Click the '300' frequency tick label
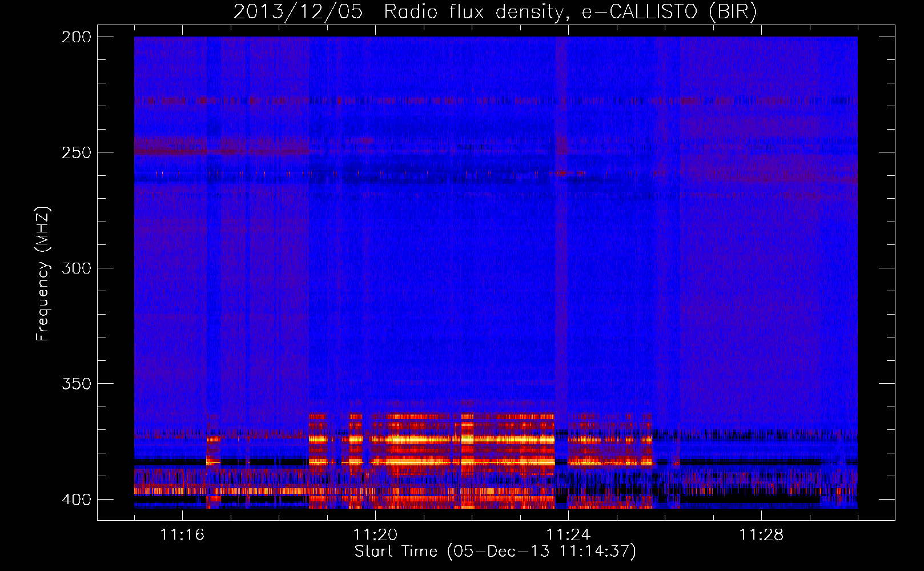Image resolution: width=924 pixels, height=571 pixels. [77, 268]
